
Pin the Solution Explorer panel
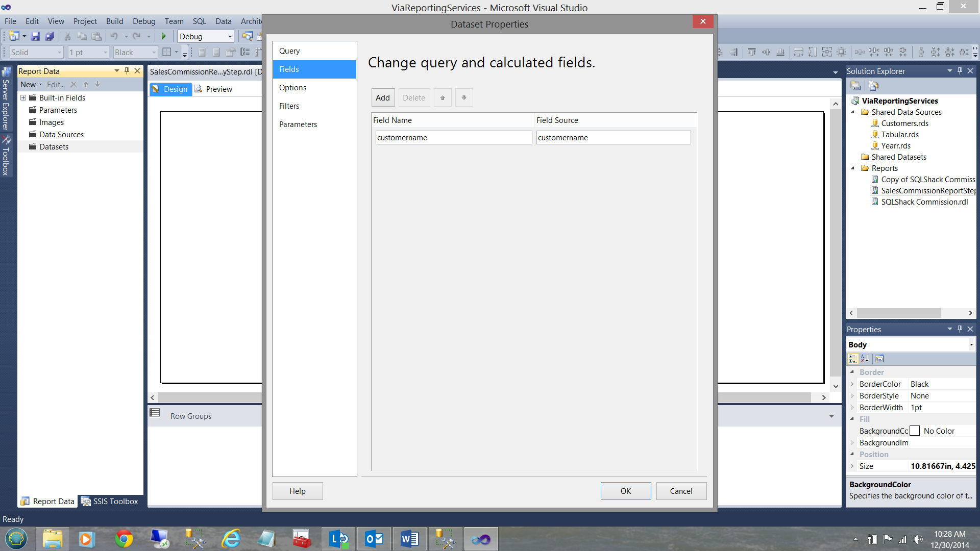(960, 71)
